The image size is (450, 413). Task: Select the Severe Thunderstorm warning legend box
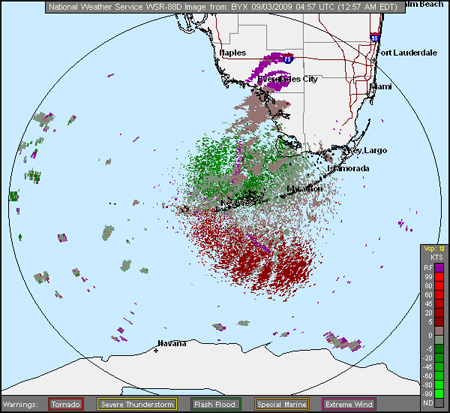click(137, 404)
